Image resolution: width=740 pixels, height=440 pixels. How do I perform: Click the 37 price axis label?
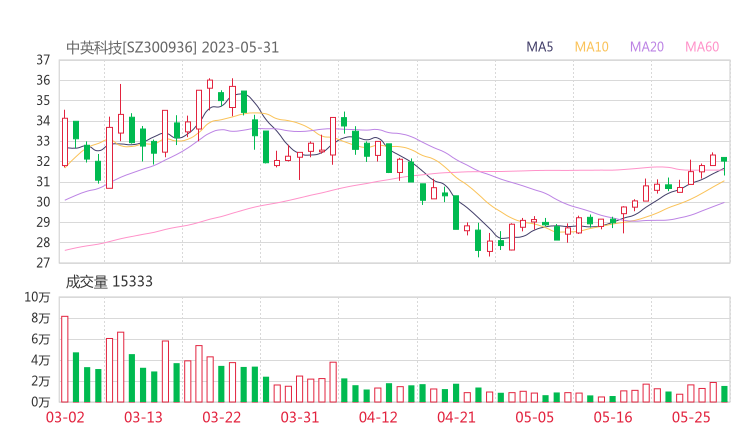[x=43, y=60]
